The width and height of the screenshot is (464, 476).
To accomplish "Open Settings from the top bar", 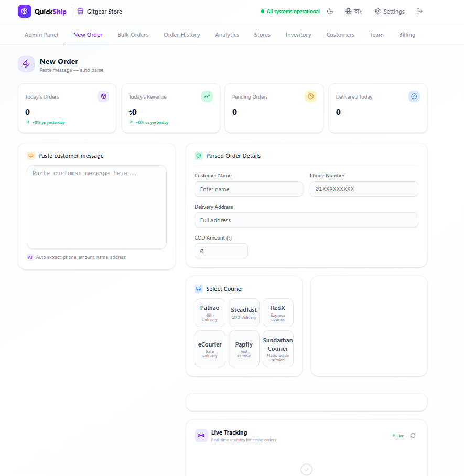I will (x=389, y=11).
